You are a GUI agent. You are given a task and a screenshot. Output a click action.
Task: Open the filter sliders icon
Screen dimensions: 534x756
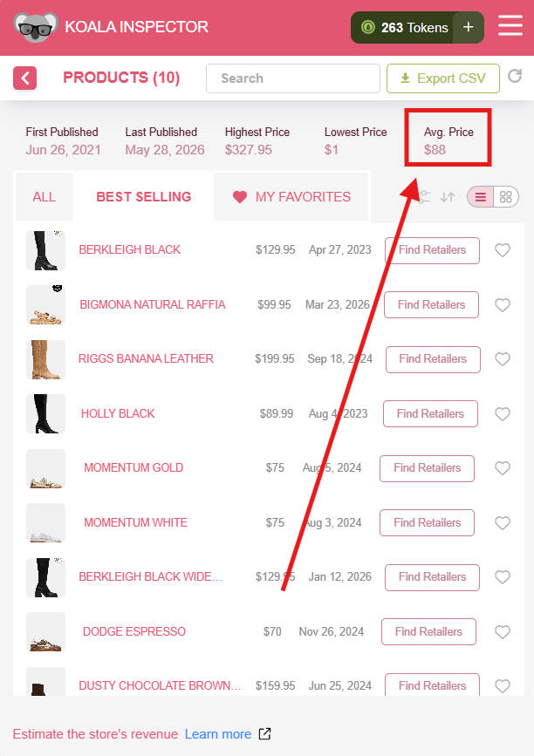[x=423, y=197]
